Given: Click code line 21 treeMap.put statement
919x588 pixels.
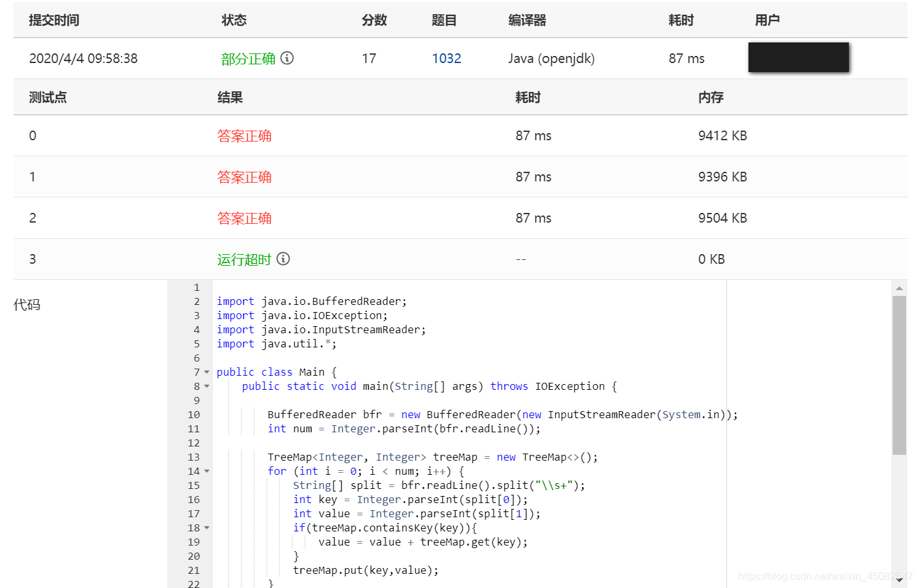Looking at the screenshot, I should click(x=366, y=570).
